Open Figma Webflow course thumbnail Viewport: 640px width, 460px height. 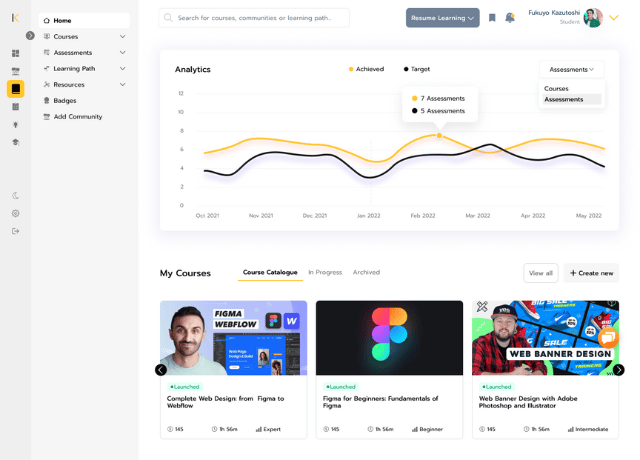(x=233, y=338)
